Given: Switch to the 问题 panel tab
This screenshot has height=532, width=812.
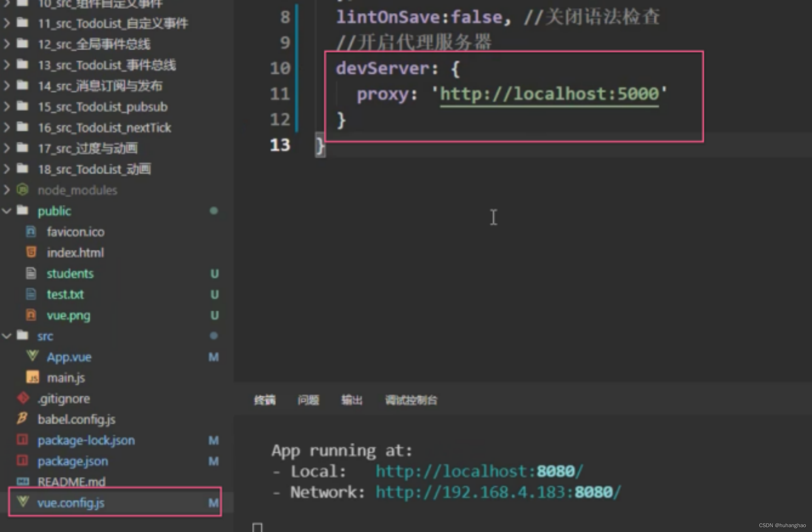Looking at the screenshot, I should 308,400.
